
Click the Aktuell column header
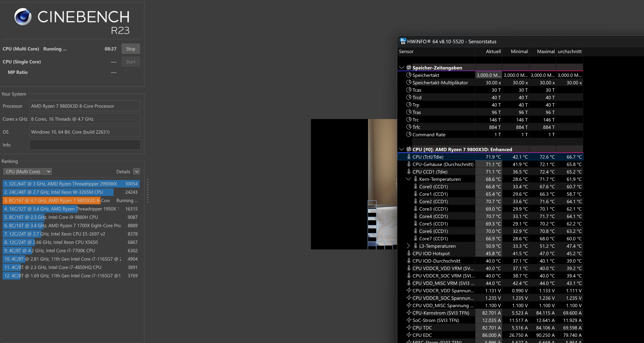tap(488, 51)
